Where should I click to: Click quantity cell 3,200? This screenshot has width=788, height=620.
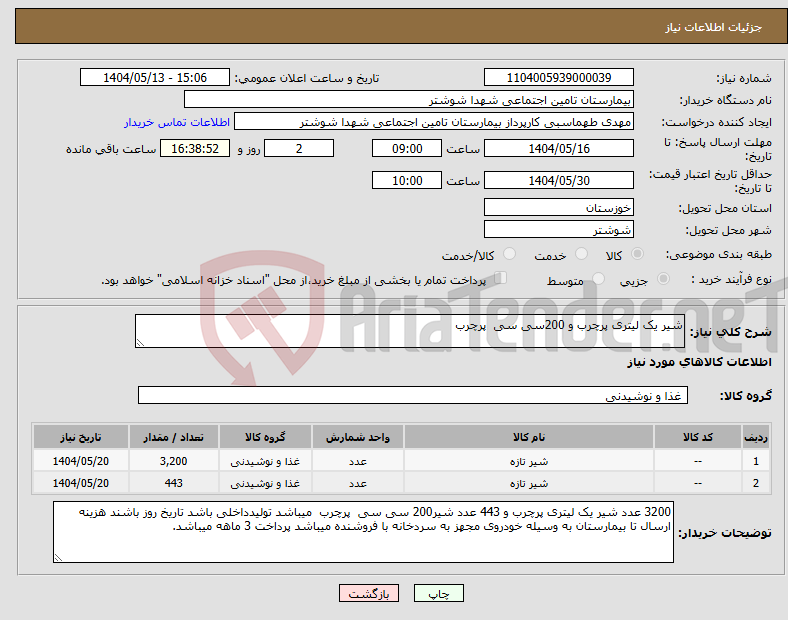173,461
